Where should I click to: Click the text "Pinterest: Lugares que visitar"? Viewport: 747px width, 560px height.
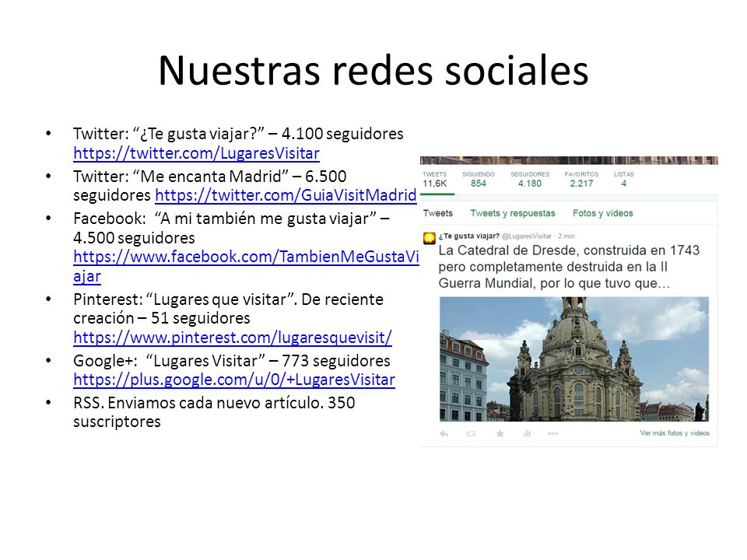click(184, 299)
